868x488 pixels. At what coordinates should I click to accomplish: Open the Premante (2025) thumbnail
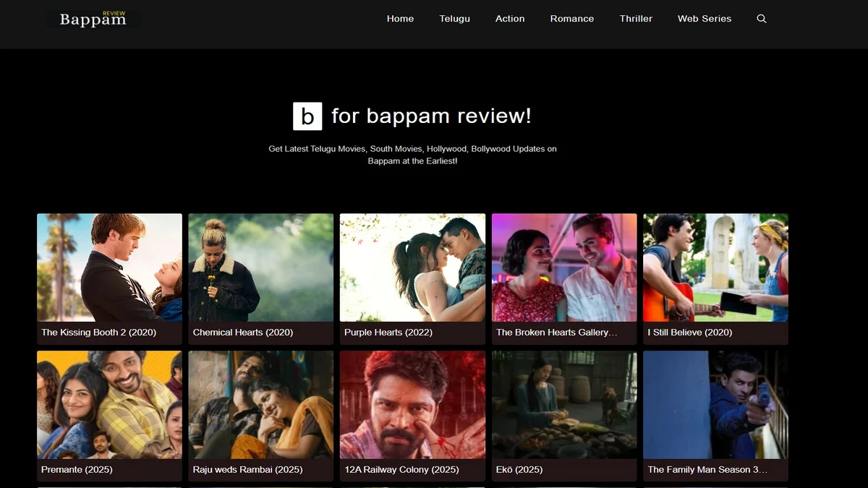pyautogui.click(x=109, y=405)
